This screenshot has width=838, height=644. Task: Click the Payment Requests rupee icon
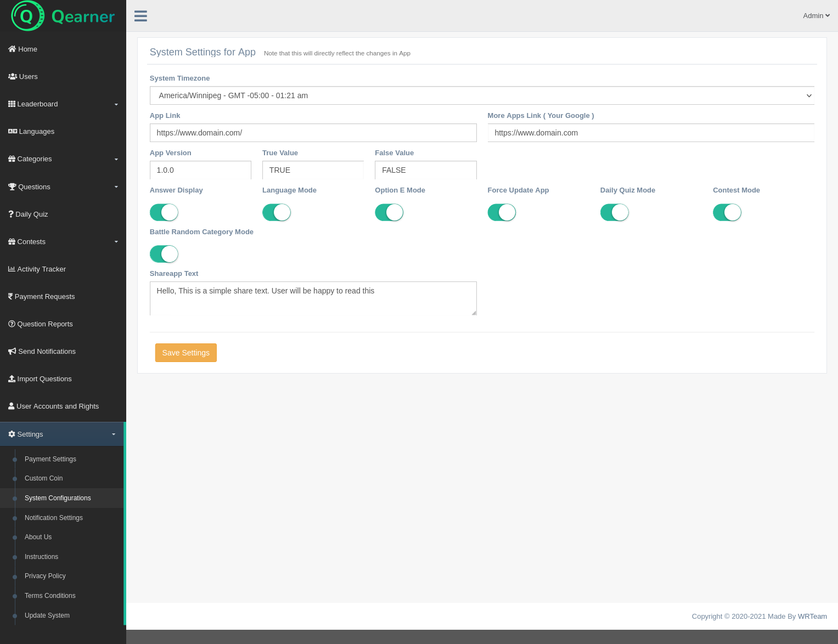(x=10, y=296)
